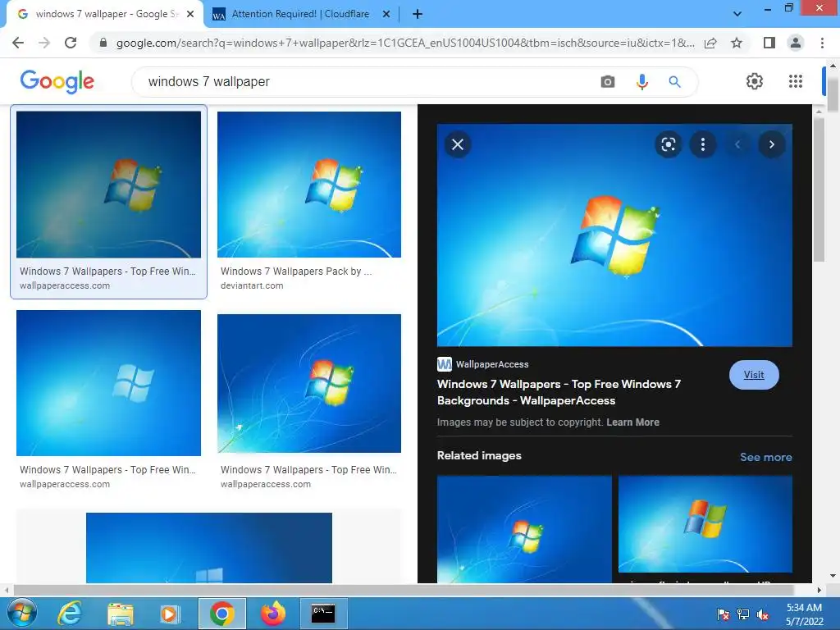Open the Learn More copyright link

tap(632, 422)
